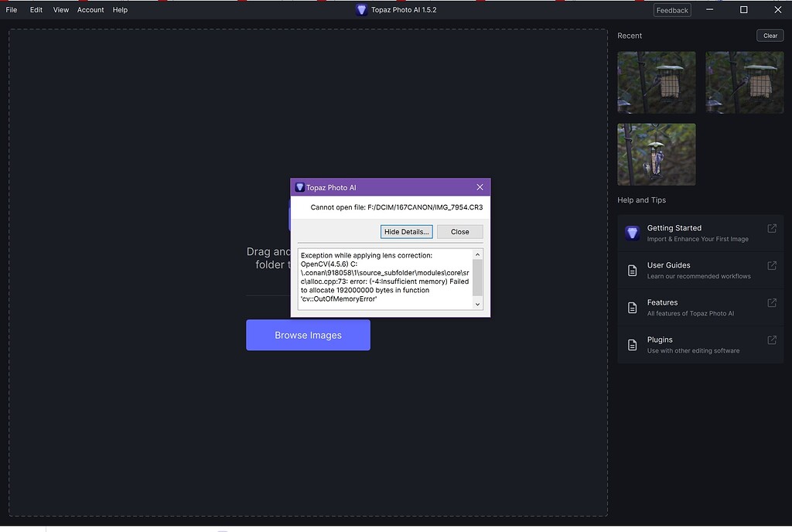Close the Topaz Photo AI error dialog via X
This screenshot has height=532, width=792.
point(480,187)
